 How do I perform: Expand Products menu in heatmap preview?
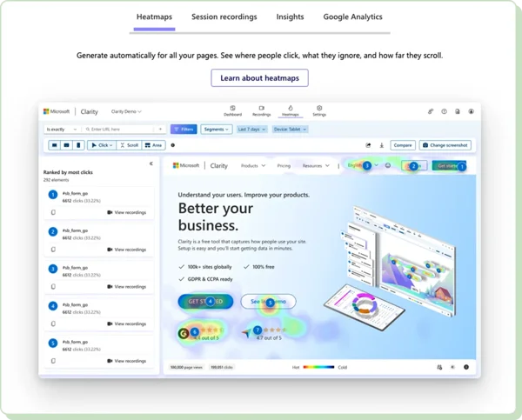(x=253, y=165)
